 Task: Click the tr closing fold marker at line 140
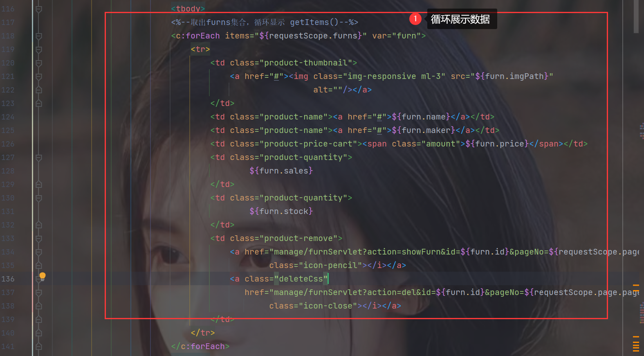[38, 333]
